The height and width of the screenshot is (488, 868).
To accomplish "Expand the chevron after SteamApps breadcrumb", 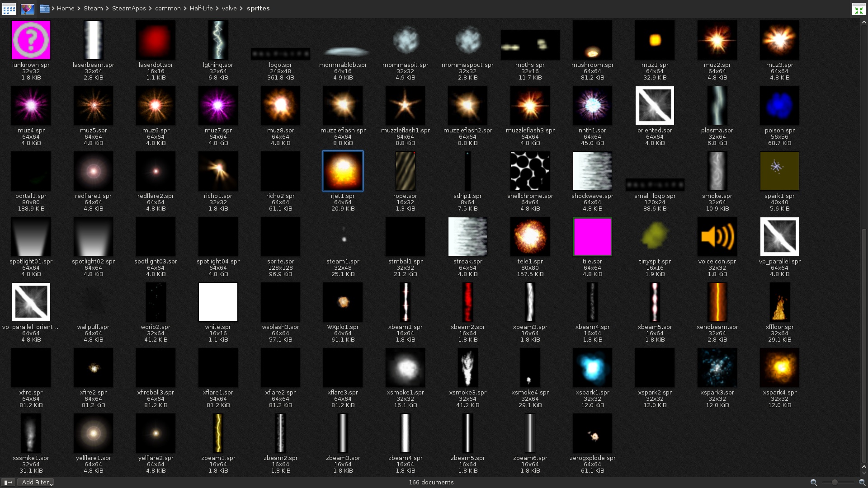I will [x=150, y=9].
